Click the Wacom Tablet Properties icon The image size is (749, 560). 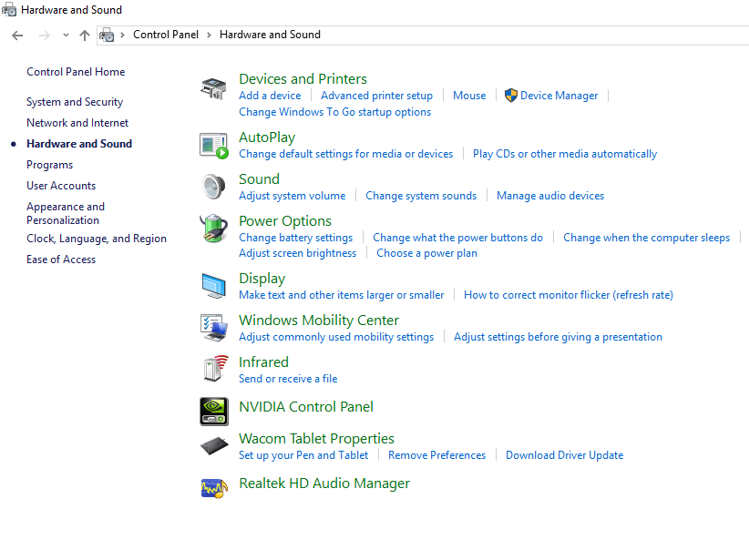214,446
